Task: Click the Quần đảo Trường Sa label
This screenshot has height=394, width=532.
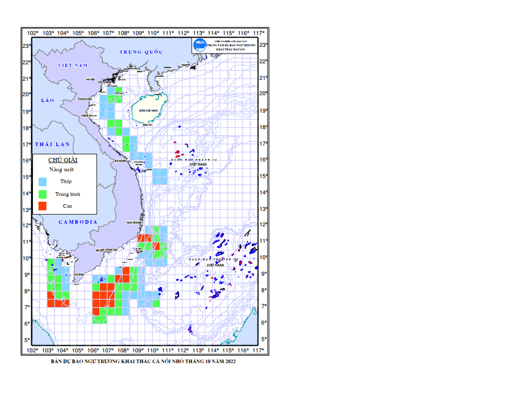Action: click(214, 260)
